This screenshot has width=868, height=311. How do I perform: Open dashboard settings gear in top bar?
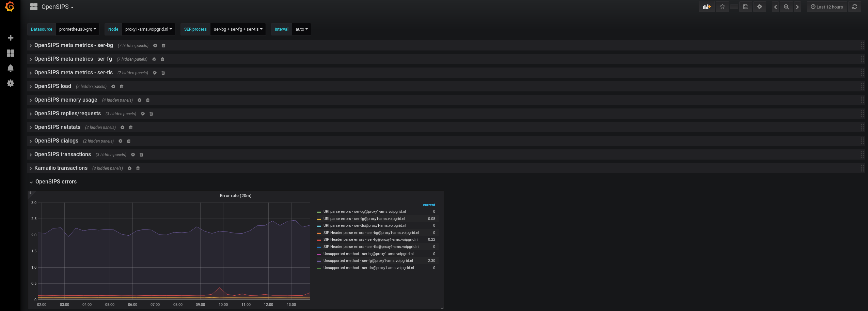tap(759, 7)
